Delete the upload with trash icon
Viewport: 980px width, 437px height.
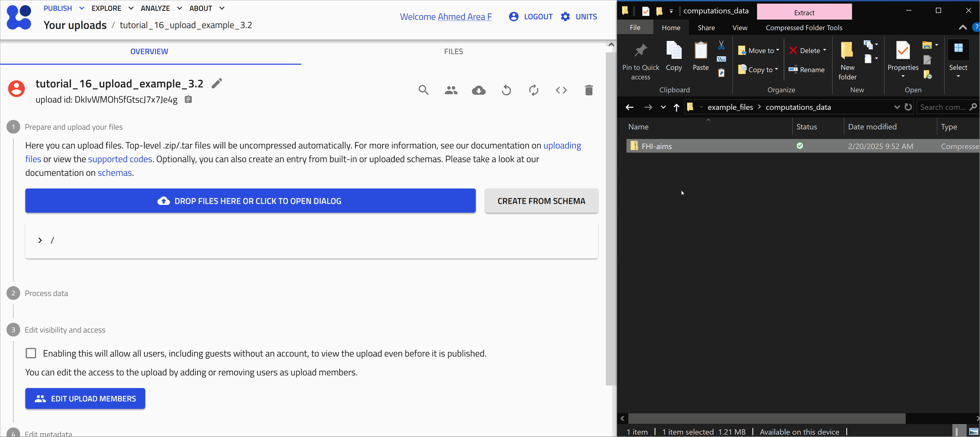coord(589,90)
